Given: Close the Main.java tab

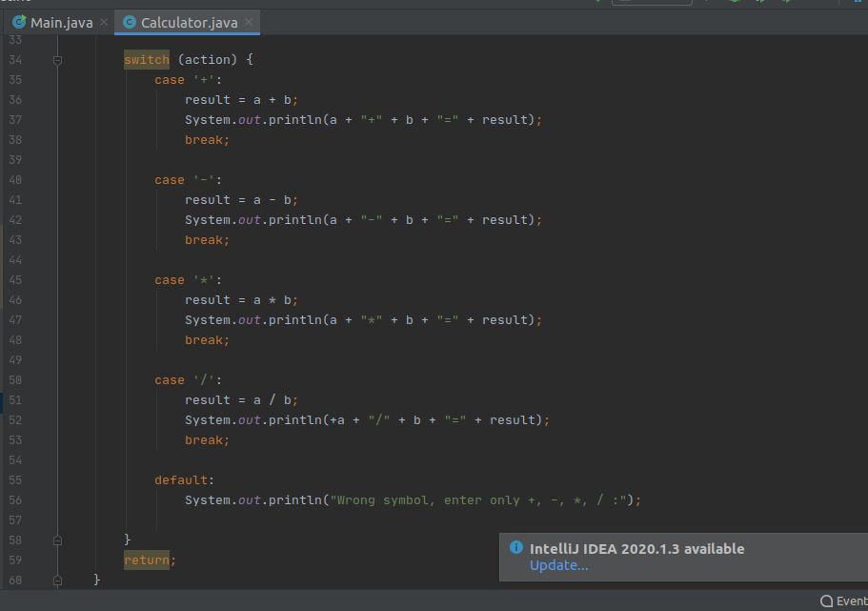Looking at the screenshot, I should pos(104,22).
